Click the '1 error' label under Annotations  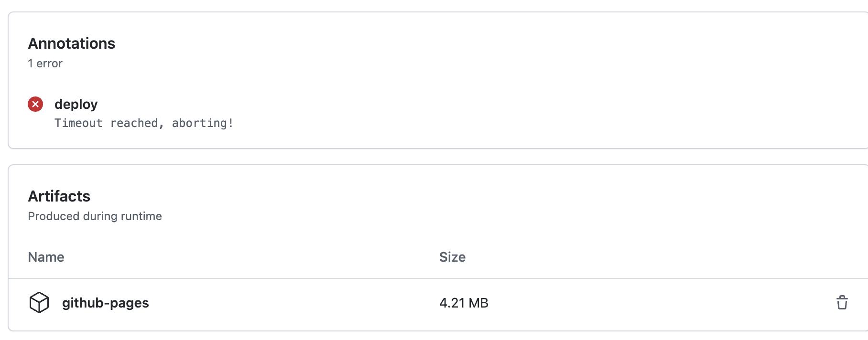point(45,63)
